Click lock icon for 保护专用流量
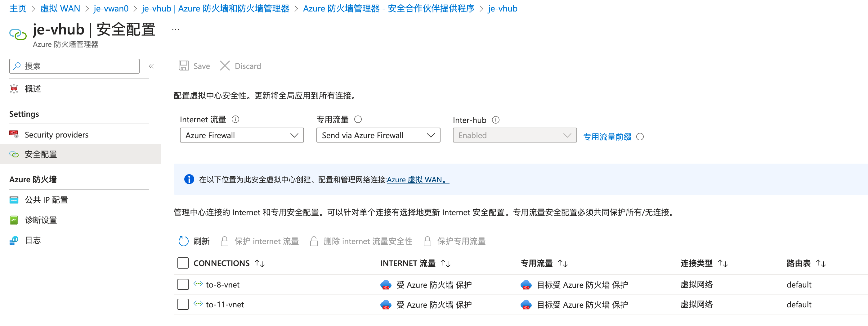Viewport: 868px width, 326px height. pyautogui.click(x=427, y=241)
